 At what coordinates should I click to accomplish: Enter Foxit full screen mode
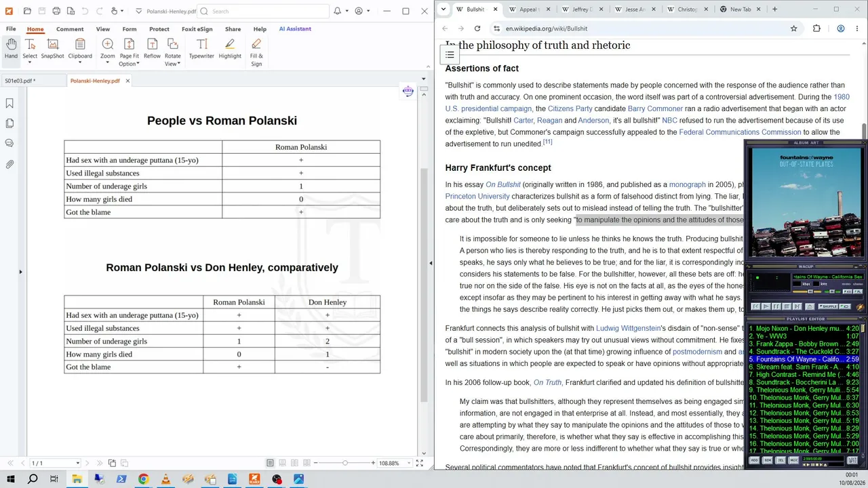click(420, 463)
